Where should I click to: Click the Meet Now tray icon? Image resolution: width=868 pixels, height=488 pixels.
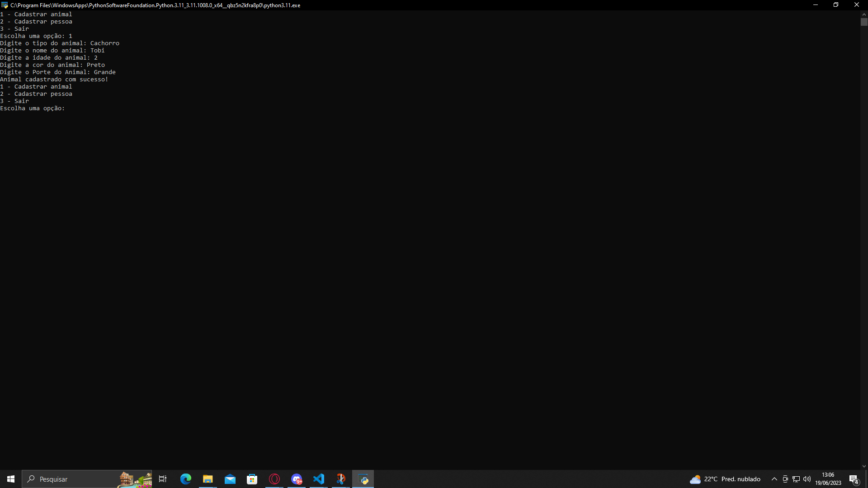pyautogui.click(x=785, y=479)
